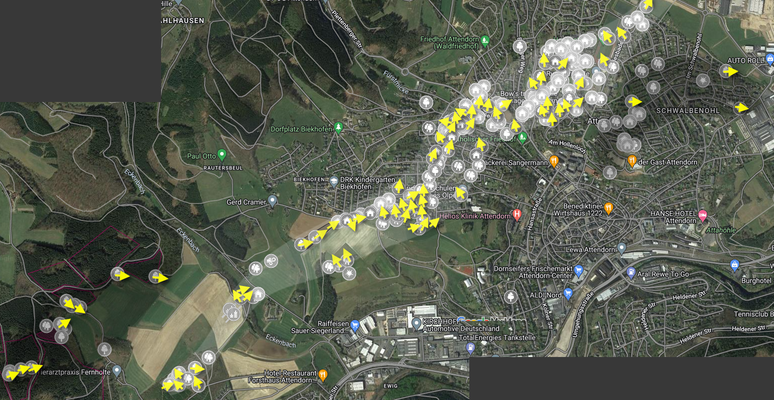Viewport: 774px width, 400px height.
Task: Click the Atta-Höhle green label
Action: tap(721, 230)
